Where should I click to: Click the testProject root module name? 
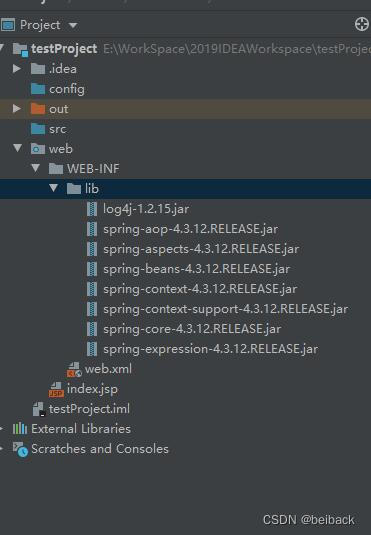coord(64,49)
